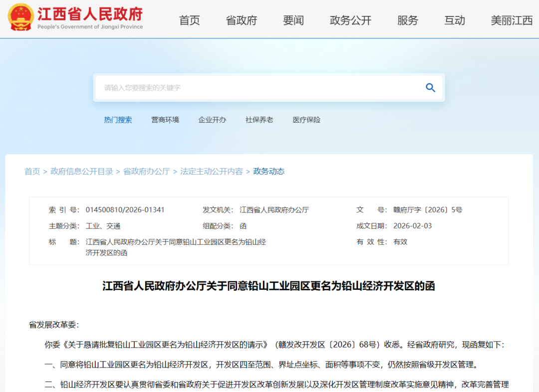Open the 医疗保险 hot search link
This screenshot has width=539, height=392.
(x=306, y=120)
